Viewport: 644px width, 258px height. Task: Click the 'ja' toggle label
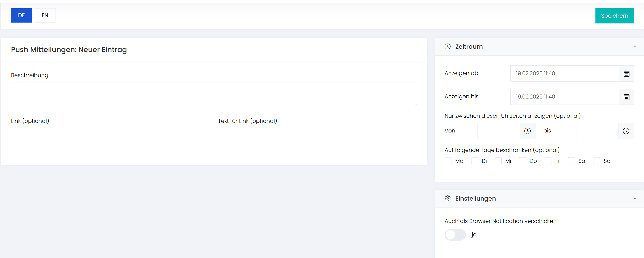[x=474, y=235]
